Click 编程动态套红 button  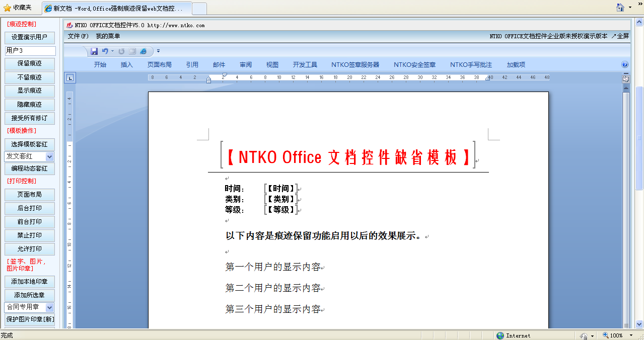click(x=30, y=168)
